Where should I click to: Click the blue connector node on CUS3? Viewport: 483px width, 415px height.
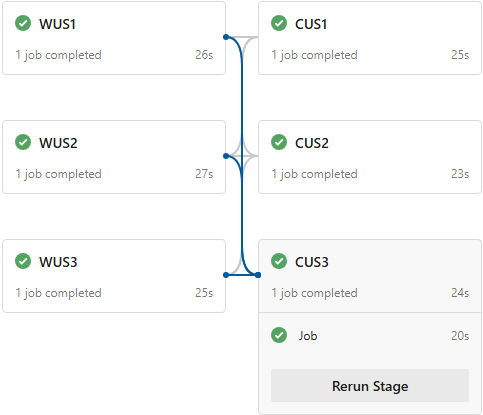pyautogui.click(x=258, y=275)
